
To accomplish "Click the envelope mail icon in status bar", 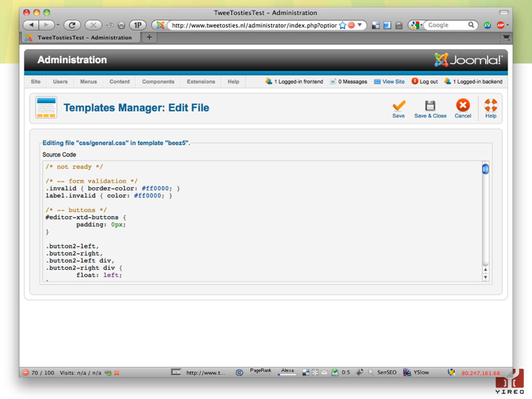I will click(x=324, y=372).
